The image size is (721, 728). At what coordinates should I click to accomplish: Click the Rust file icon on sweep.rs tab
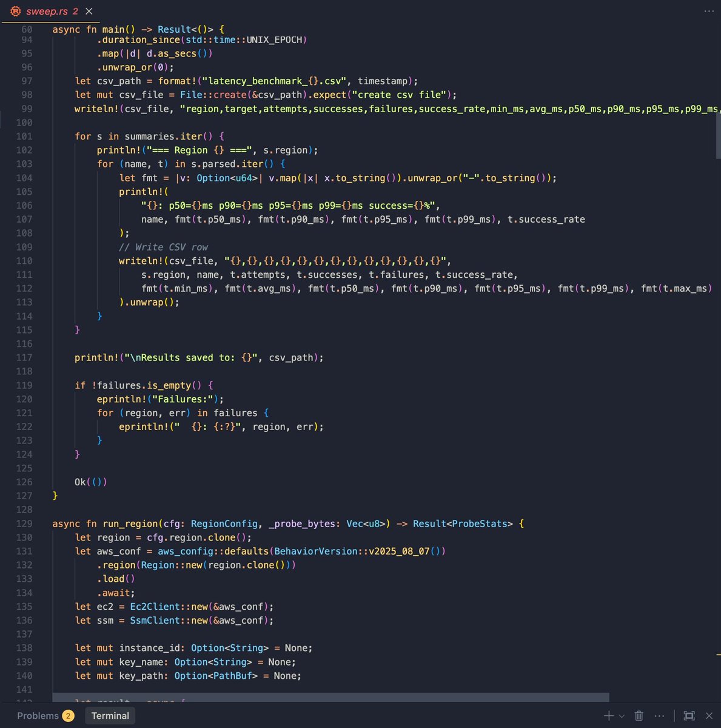[15, 12]
